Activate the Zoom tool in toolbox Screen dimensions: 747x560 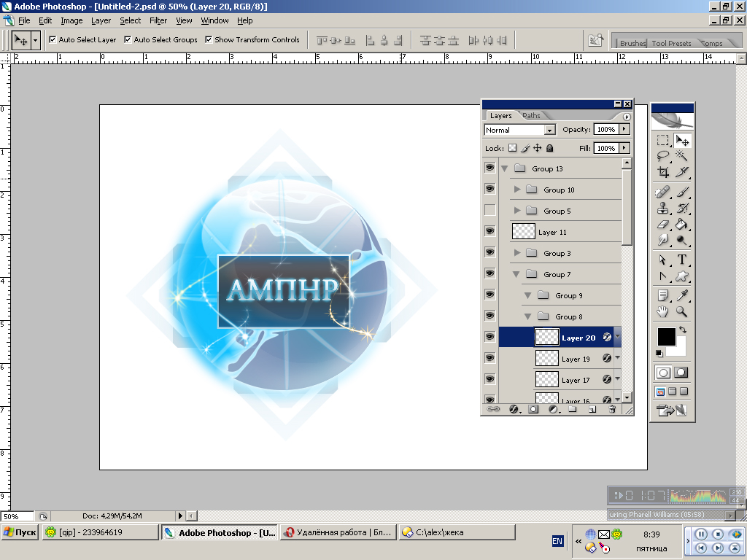(682, 311)
